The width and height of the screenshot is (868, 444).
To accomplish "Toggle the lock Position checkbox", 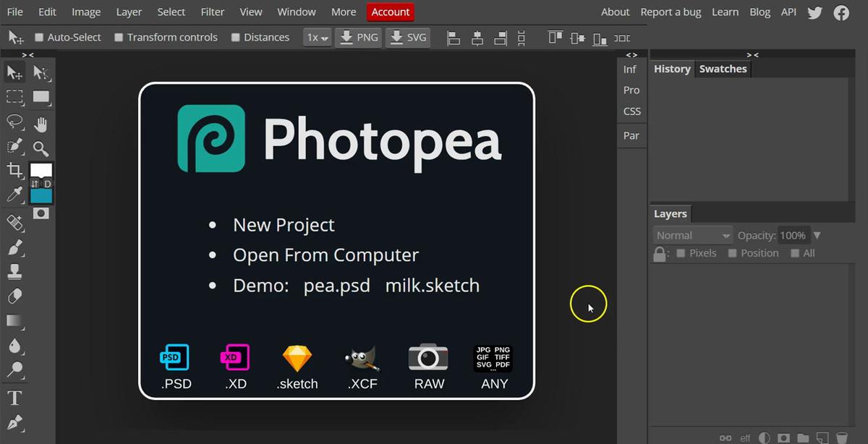I will pyautogui.click(x=732, y=253).
